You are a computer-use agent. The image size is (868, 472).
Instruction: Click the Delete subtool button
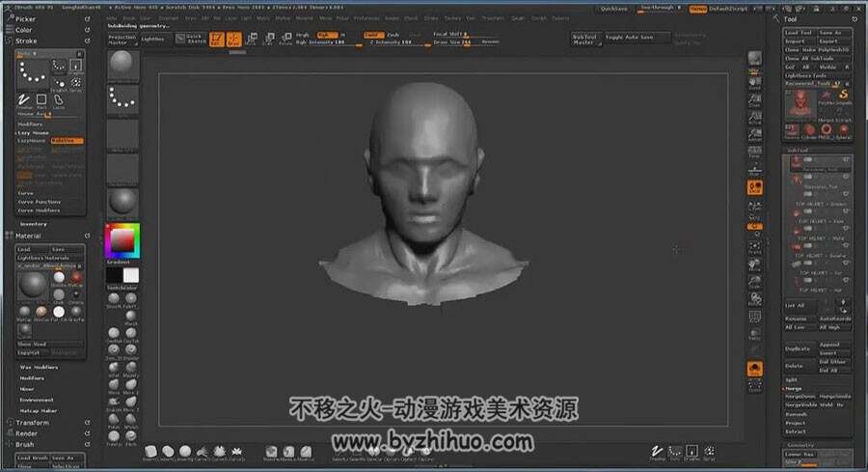point(798,366)
